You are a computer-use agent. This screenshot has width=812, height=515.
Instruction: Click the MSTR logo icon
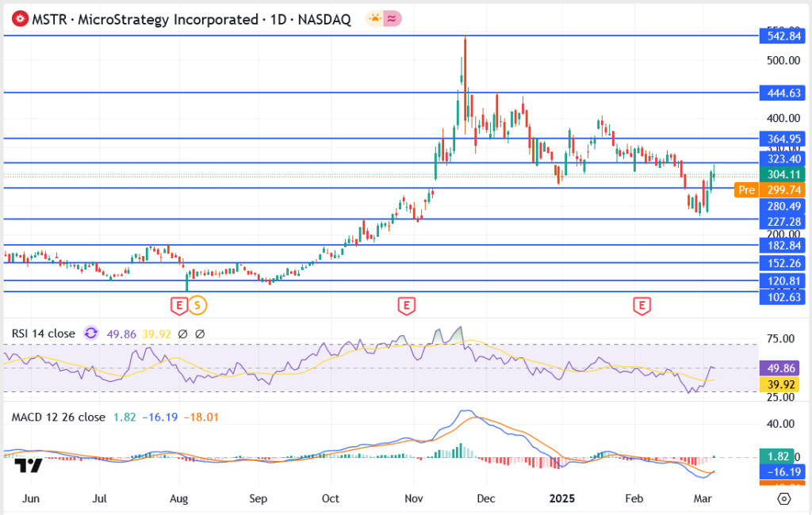click(x=19, y=17)
